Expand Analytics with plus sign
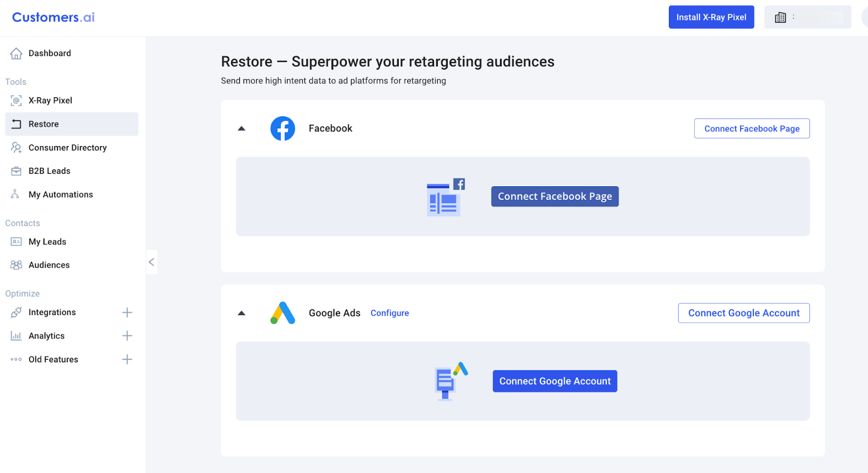Screen dimensions: 868x473 pos(127,336)
